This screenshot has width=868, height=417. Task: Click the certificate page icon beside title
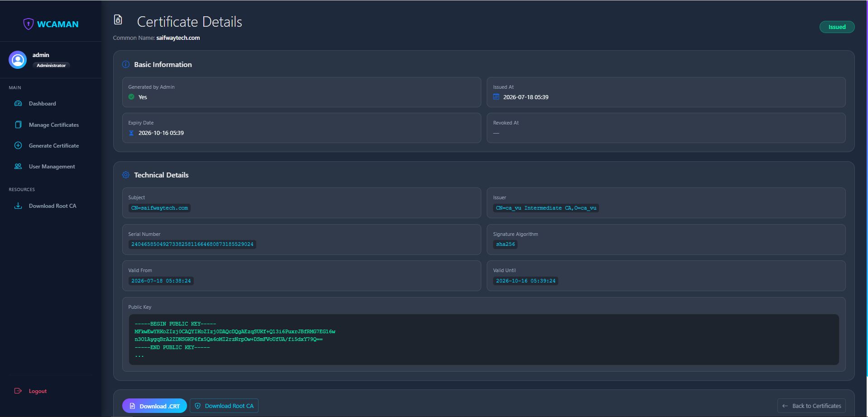point(118,19)
